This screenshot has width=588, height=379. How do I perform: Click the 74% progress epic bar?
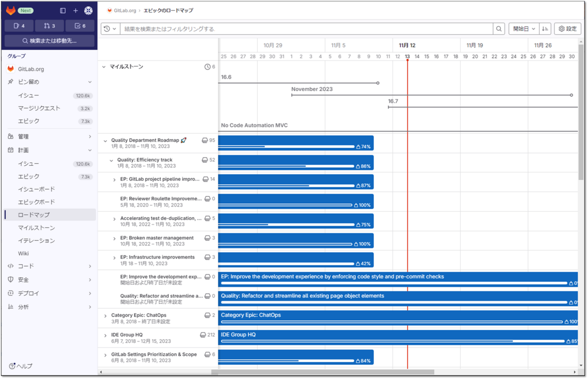pos(296,143)
